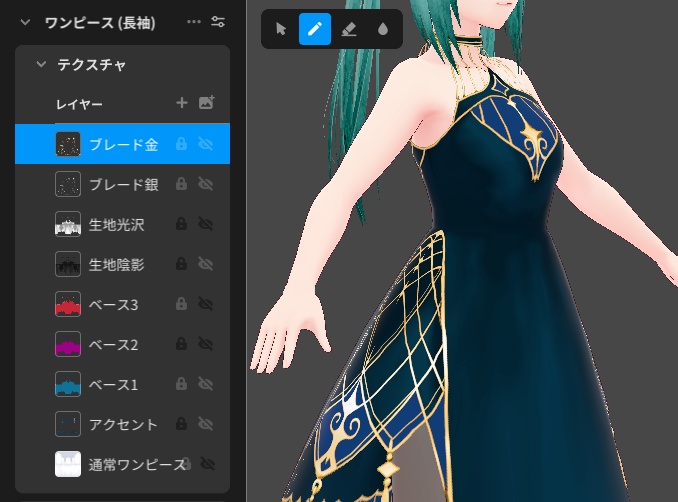Screen dimensions: 678x502
Task: Select the blur droplet tool
Action: [x=383, y=29]
